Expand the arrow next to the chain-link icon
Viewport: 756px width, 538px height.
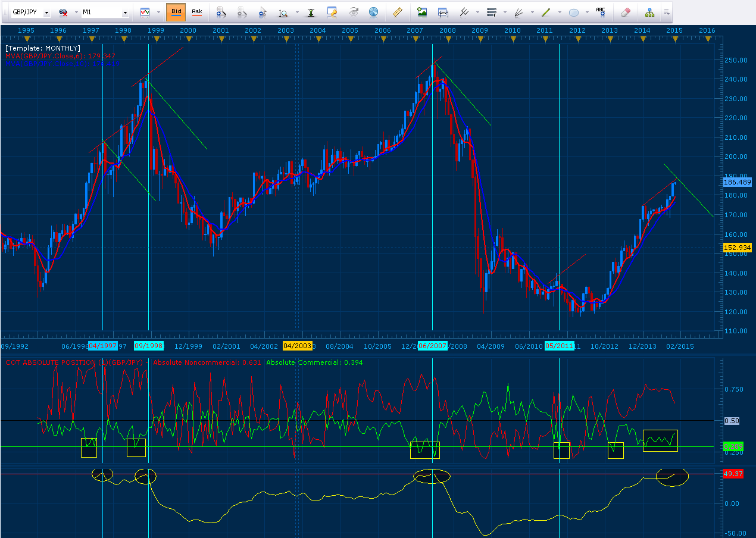pos(76,12)
